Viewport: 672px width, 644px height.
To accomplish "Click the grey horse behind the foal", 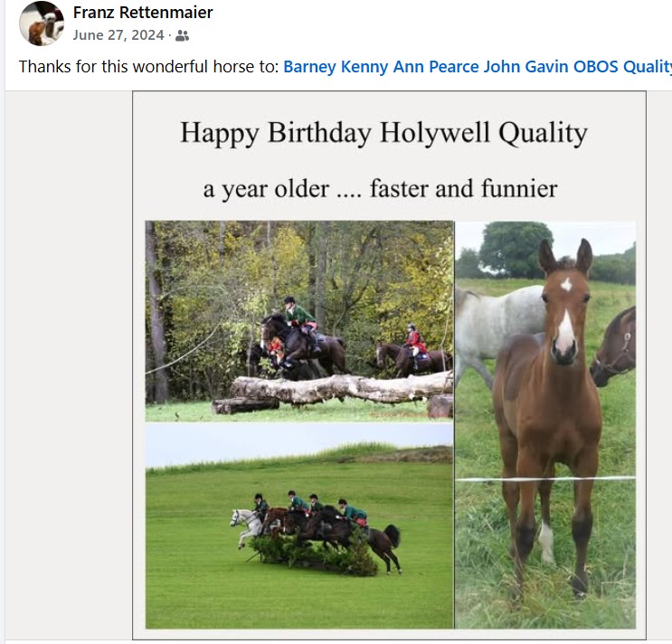I will pyautogui.click(x=497, y=326).
